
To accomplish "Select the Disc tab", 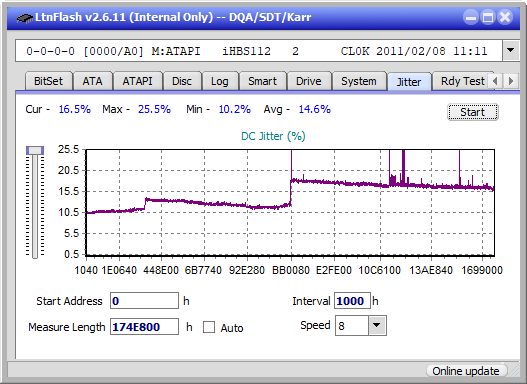I will (x=182, y=81).
